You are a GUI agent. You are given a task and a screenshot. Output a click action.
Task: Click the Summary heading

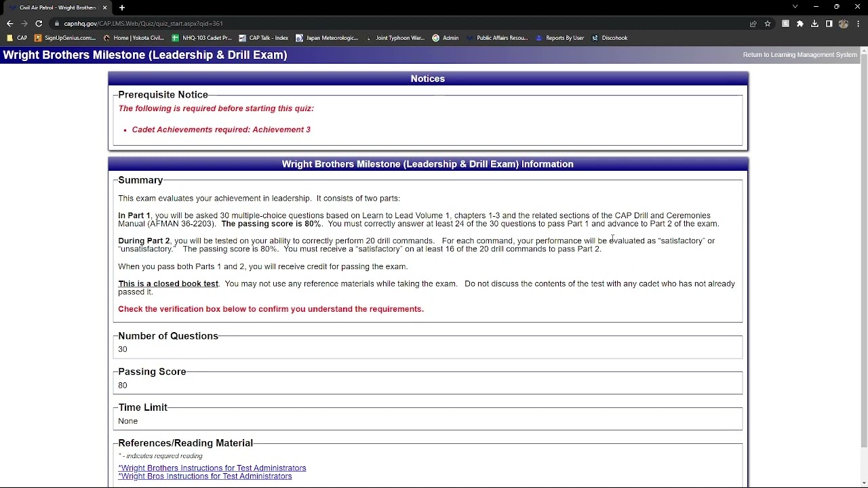pos(140,180)
